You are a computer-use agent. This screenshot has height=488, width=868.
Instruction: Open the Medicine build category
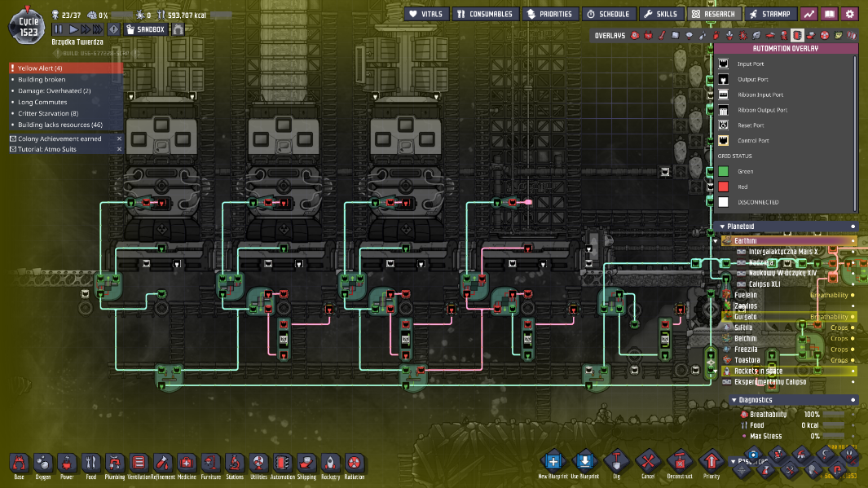click(187, 466)
